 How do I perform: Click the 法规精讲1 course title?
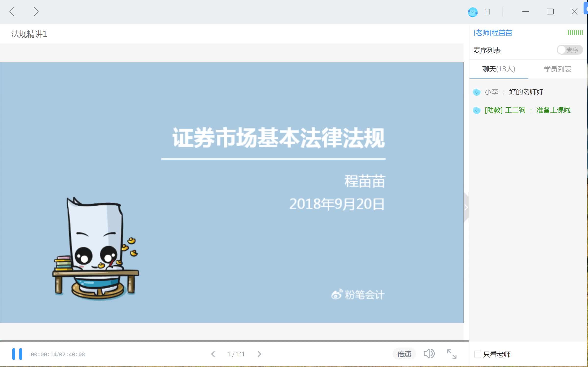29,34
